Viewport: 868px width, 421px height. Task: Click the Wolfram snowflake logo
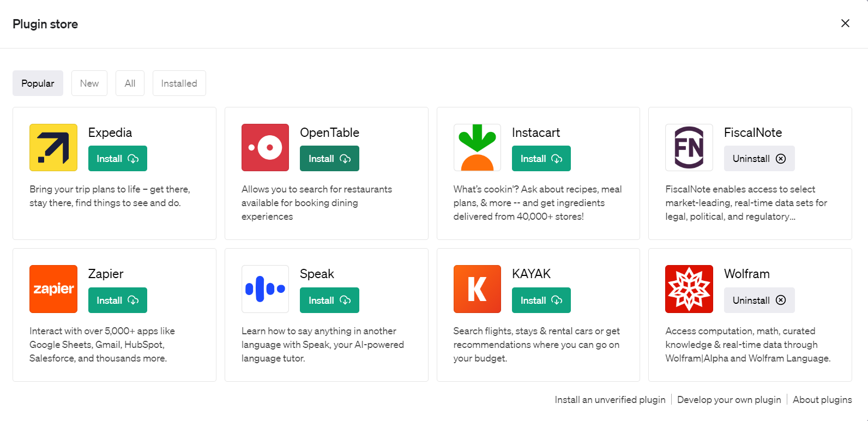[689, 289]
